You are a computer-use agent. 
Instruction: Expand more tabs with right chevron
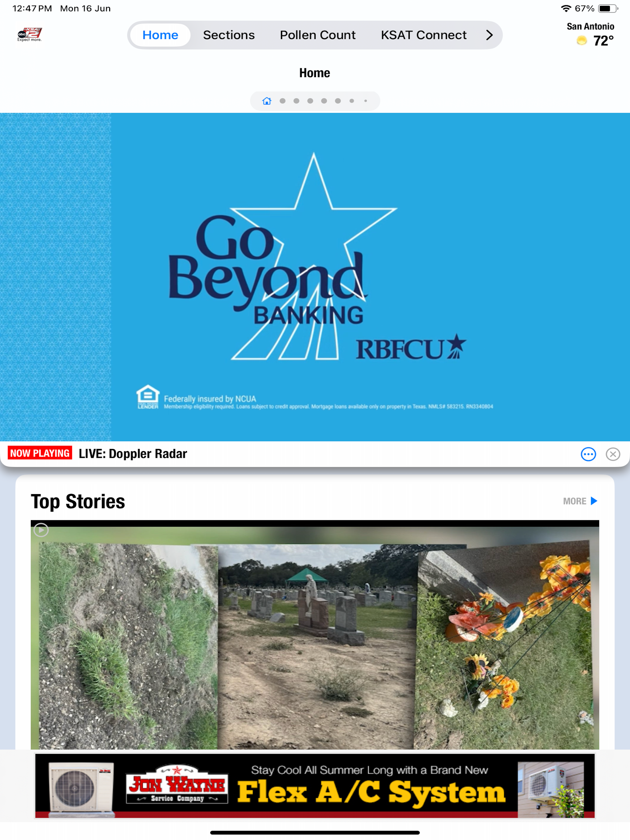489,35
